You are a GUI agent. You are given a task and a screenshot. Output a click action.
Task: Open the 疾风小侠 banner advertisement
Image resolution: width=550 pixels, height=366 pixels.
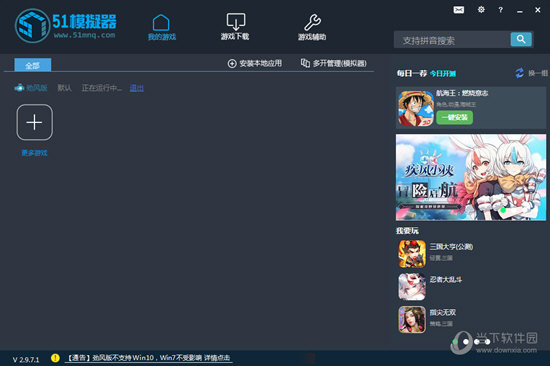(x=471, y=177)
